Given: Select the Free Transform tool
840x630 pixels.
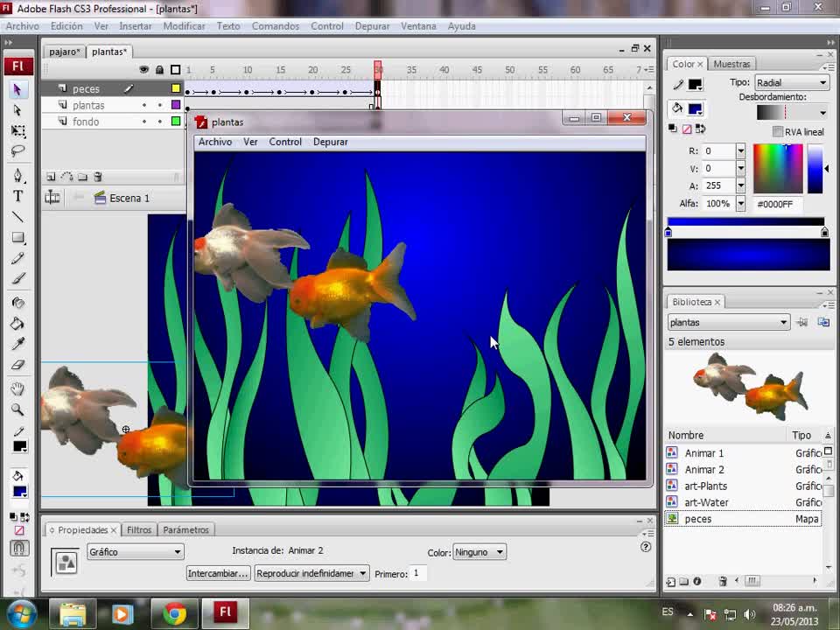Looking at the screenshot, I should point(17,130).
